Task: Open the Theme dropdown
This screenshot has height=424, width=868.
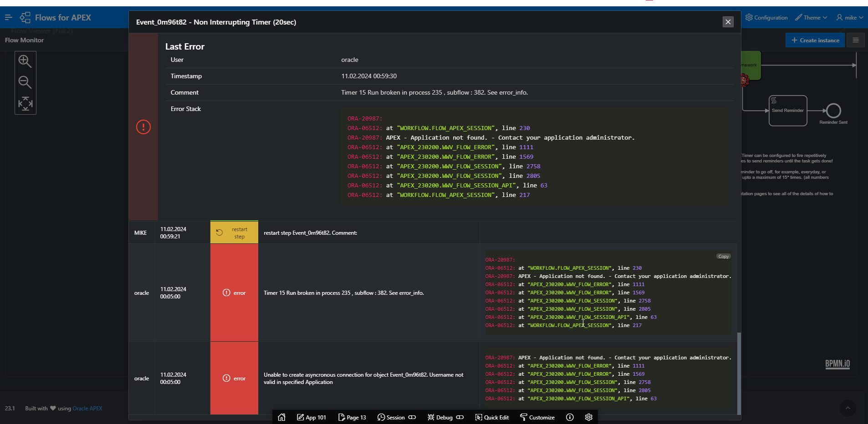Action: point(811,17)
